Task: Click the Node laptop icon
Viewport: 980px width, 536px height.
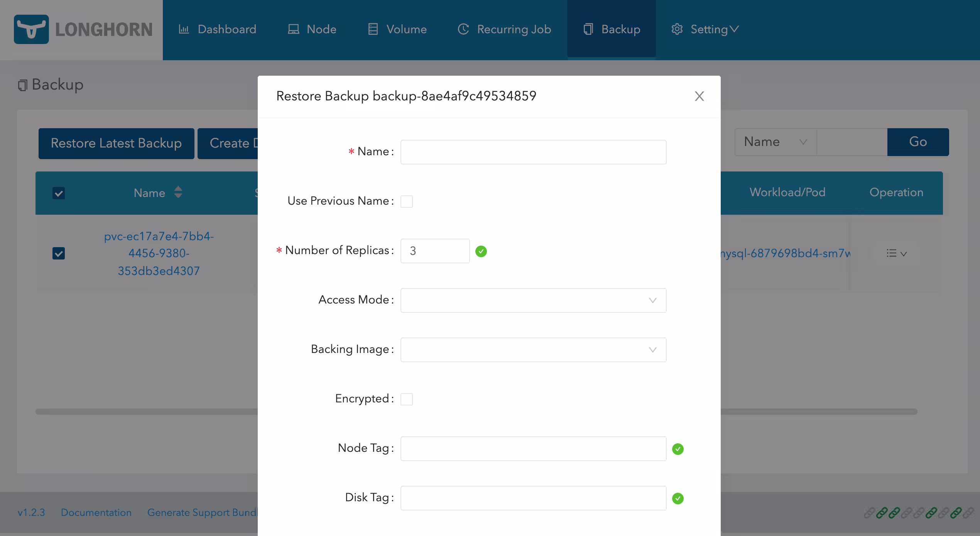Action: (293, 29)
